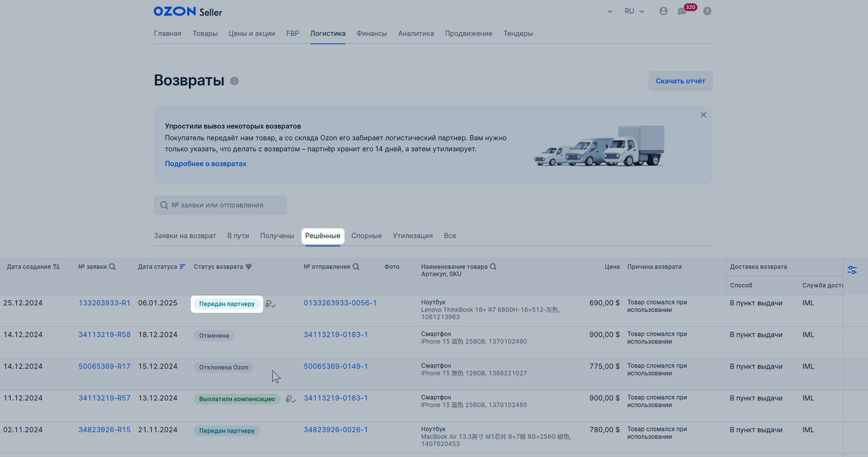Open shipment 34823926-0026-1
Viewport: 868px width, 457px height.
pos(335,429)
